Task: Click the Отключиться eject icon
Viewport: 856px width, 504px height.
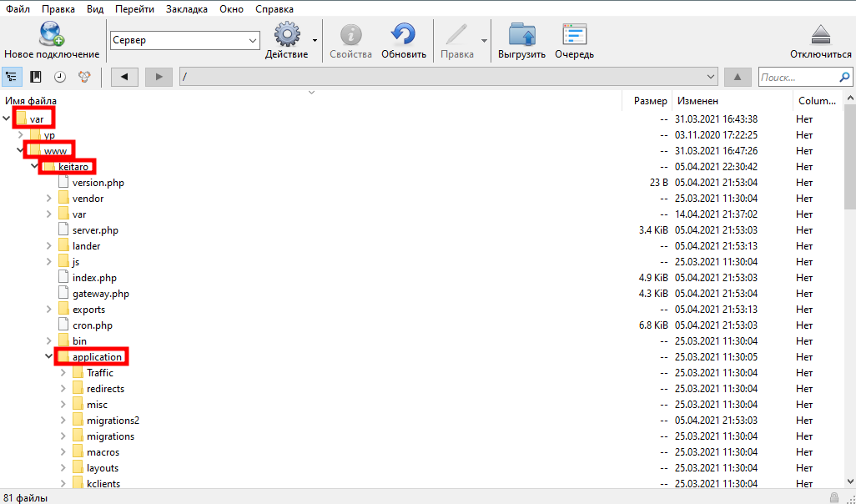Action: [821, 35]
